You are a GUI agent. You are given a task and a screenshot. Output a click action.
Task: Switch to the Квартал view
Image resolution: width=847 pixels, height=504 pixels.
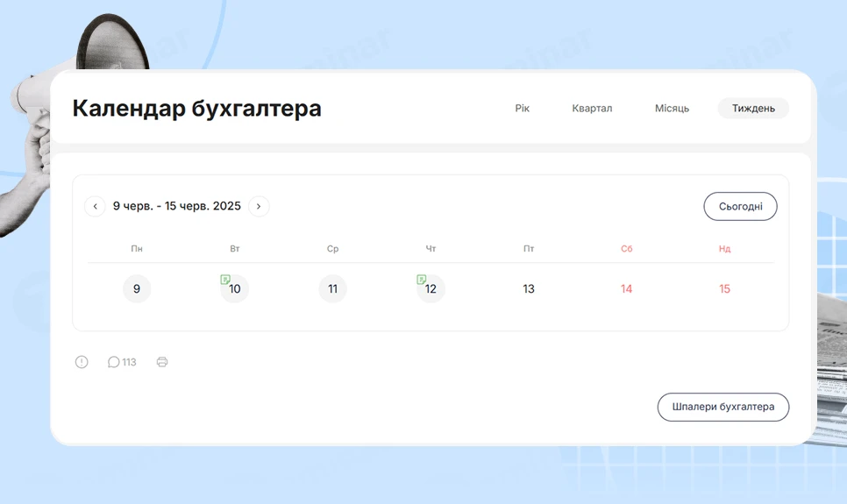[592, 109]
